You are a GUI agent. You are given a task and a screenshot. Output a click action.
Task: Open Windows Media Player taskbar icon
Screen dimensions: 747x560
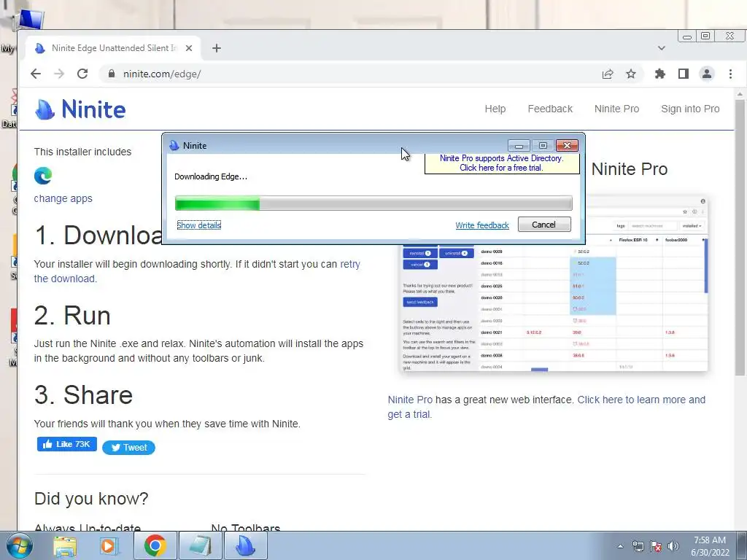tap(109, 546)
